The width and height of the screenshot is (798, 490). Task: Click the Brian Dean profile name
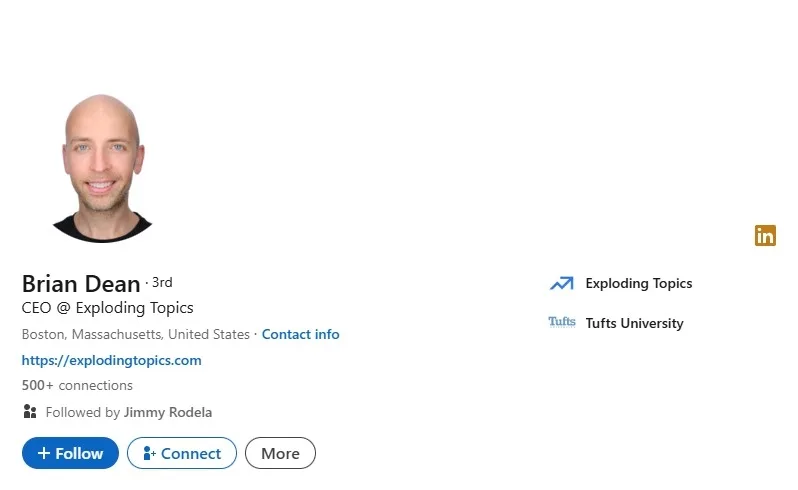pyautogui.click(x=80, y=284)
